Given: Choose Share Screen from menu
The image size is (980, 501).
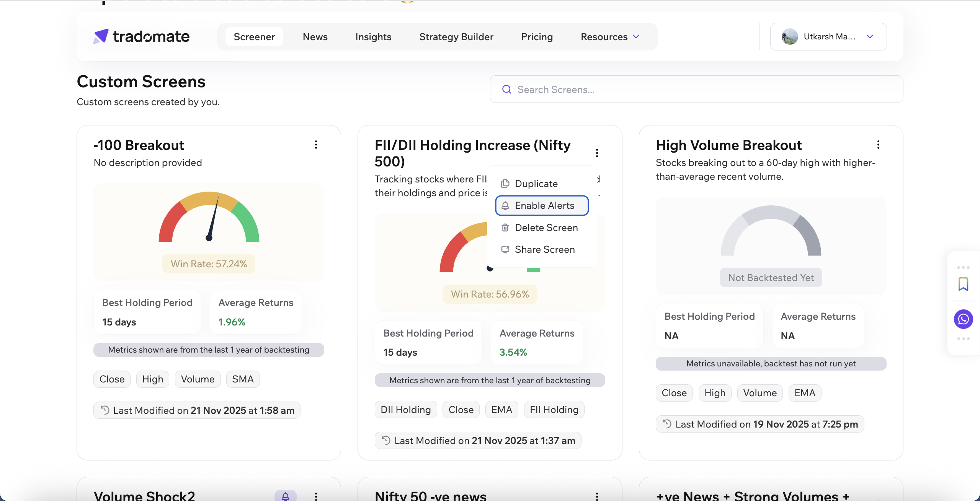Looking at the screenshot, I should pos(544,249).
